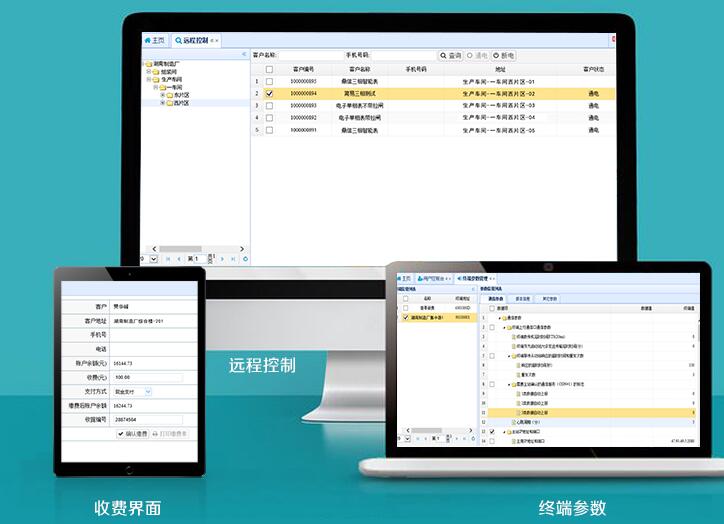Select the highlighted row 11 in the laptop grid
This screenshot has height=524, width=724.
click(x=592, y=413)
